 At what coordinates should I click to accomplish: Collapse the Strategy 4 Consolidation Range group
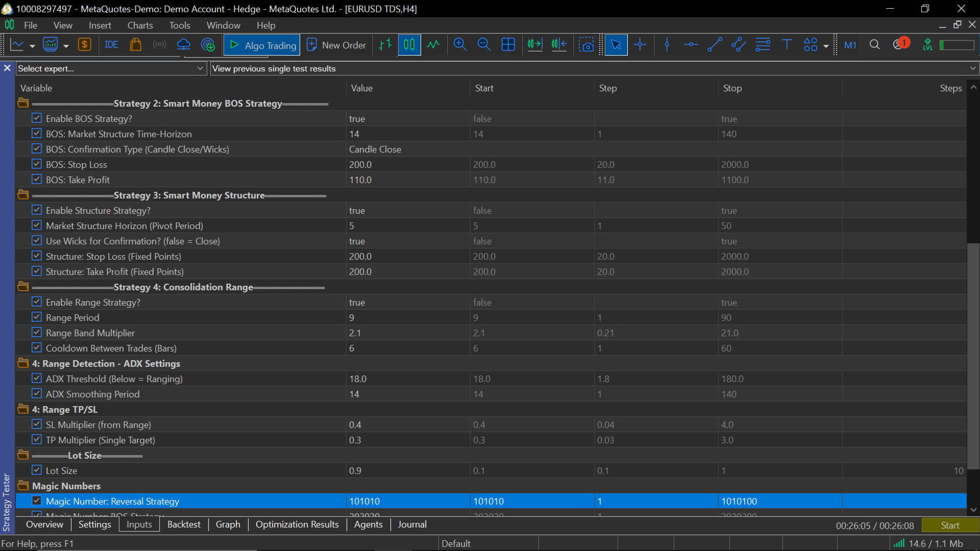[x=23, y=287]
